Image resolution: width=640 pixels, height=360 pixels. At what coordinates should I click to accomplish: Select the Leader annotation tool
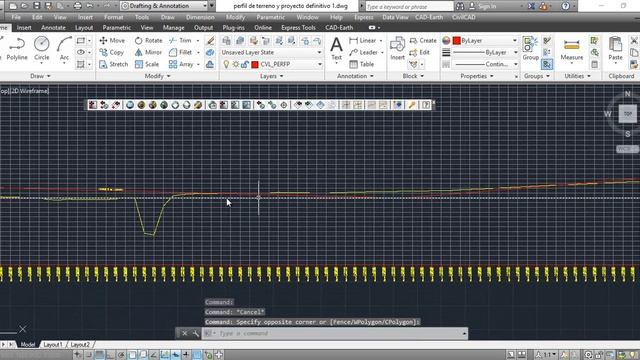pyautogui.click(x=364, y=52)
